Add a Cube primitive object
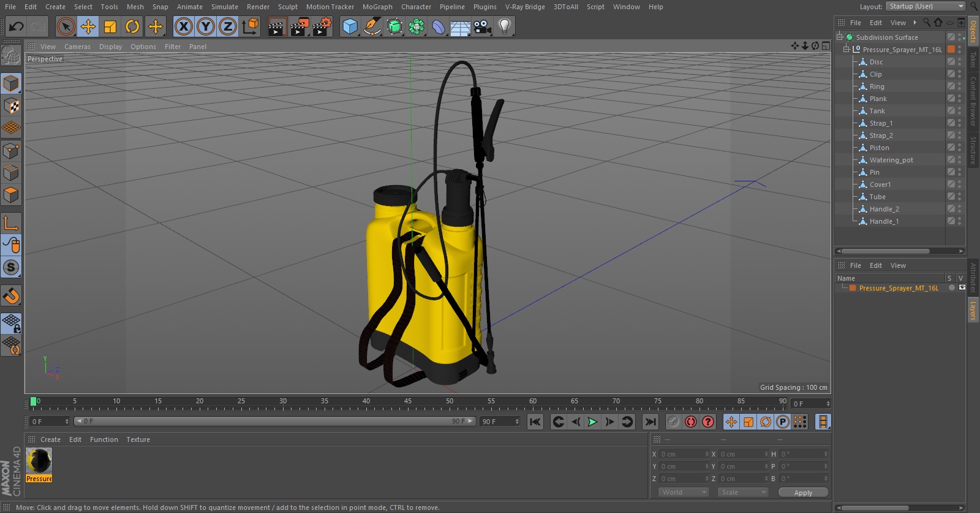Image resolution: width=980 pixels, height=513 pixels. (350, 26)
